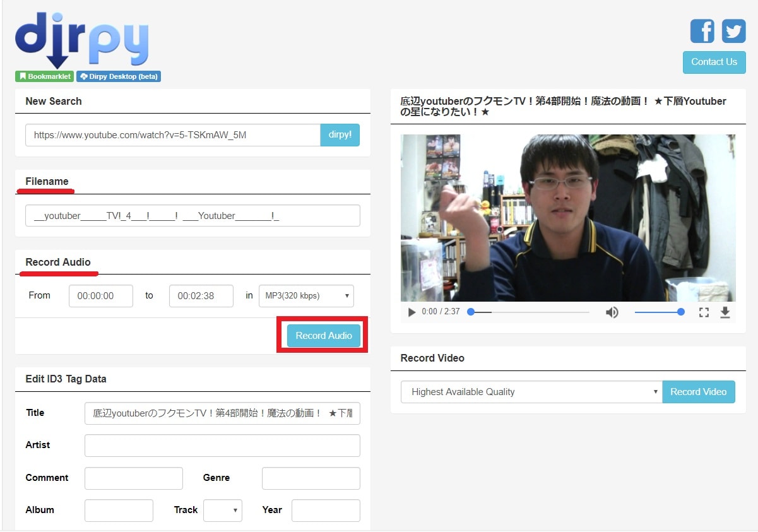Click the Artist input field
The image size is (758, 532).
click(222, 446)
